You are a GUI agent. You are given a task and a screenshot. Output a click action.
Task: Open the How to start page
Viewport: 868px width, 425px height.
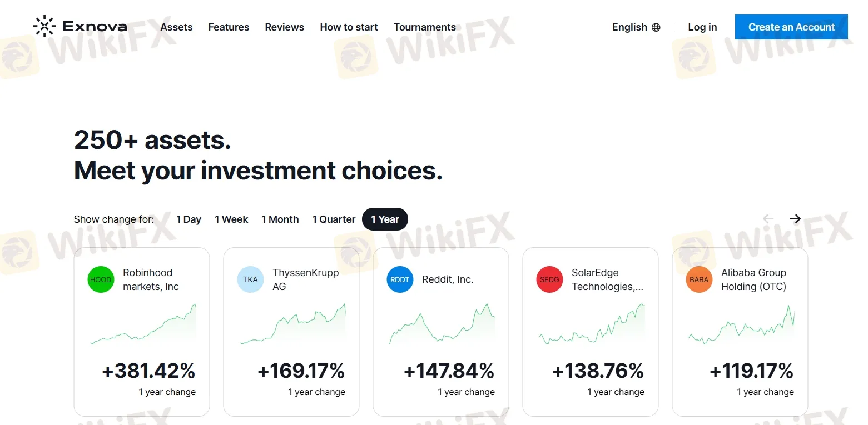click(x=349, y=27)
